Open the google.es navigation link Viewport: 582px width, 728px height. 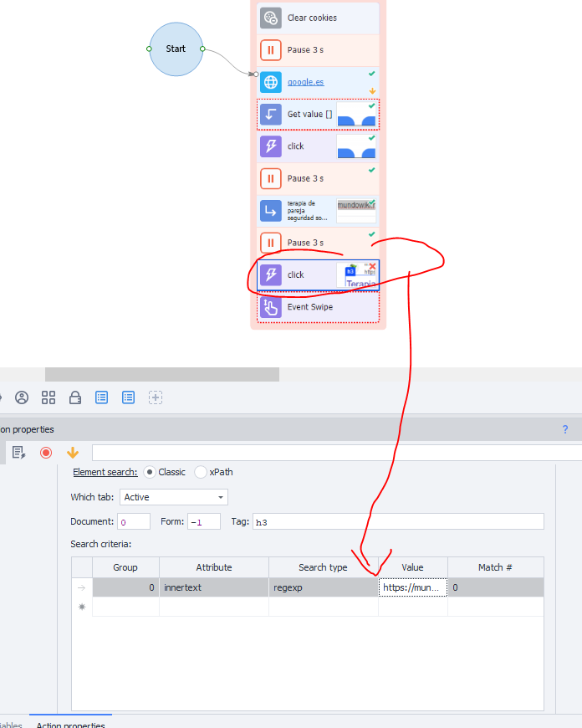[305, 82]
